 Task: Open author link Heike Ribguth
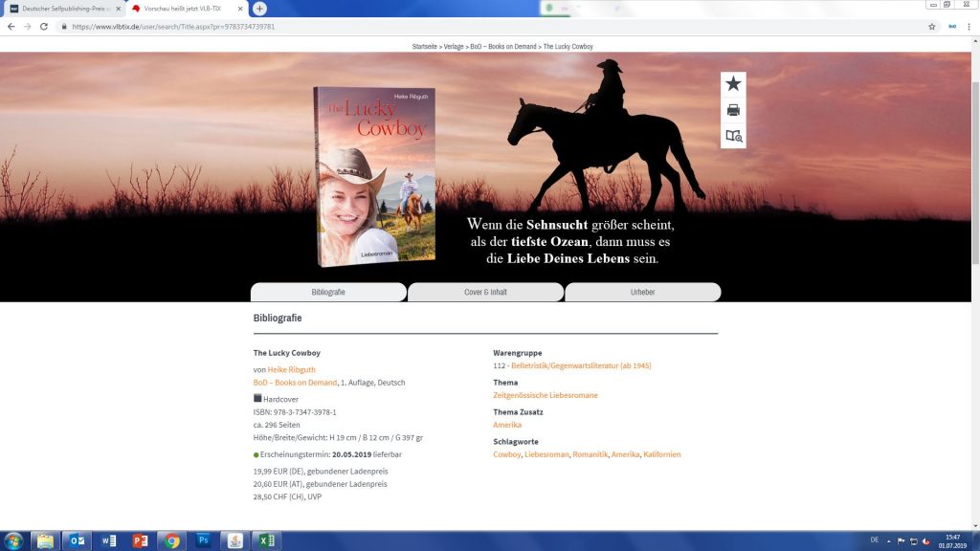pyautogui.click(x=291, y=370)
